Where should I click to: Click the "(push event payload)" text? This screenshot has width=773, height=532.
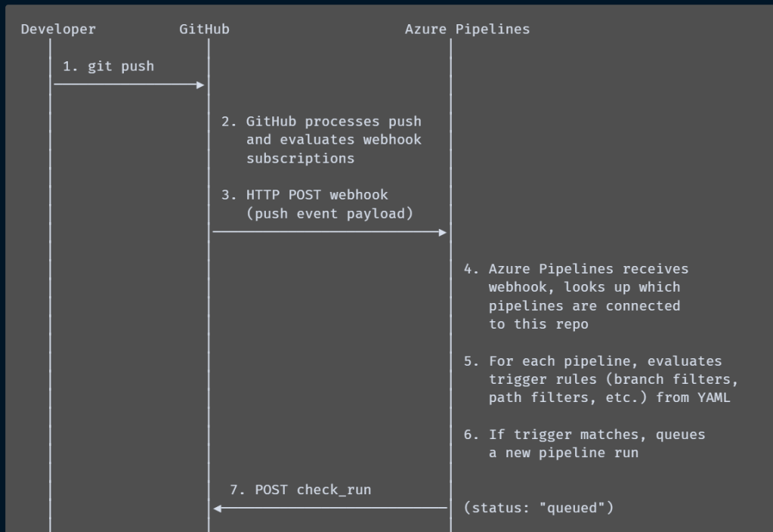pyautogui.click(x=329, y=213)
